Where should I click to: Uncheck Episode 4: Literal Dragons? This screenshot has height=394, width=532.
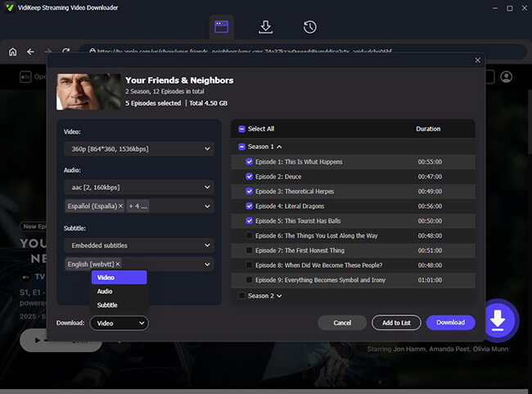point(249,206)
